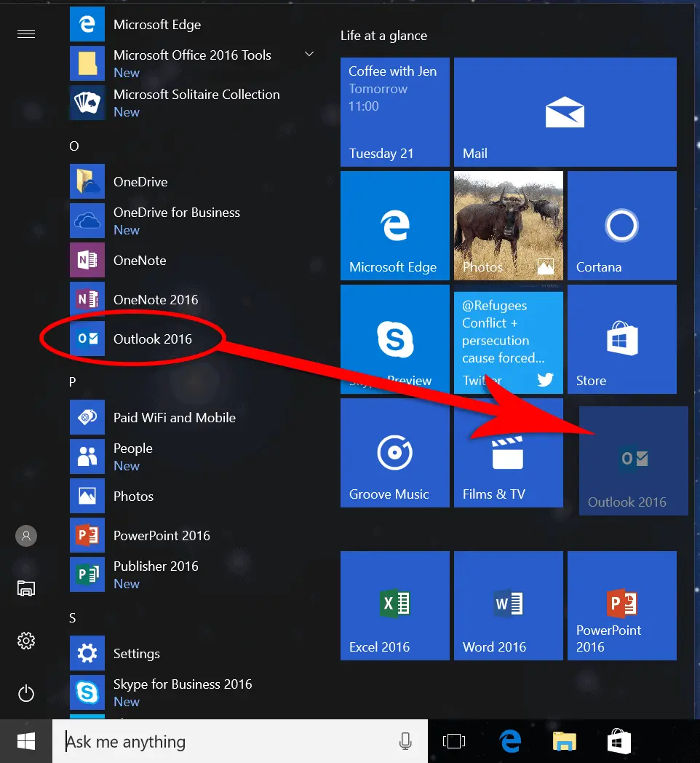The image size is (700, 763).
Task: Click the Microsoft Edge icon in app list
Action: 87,24
